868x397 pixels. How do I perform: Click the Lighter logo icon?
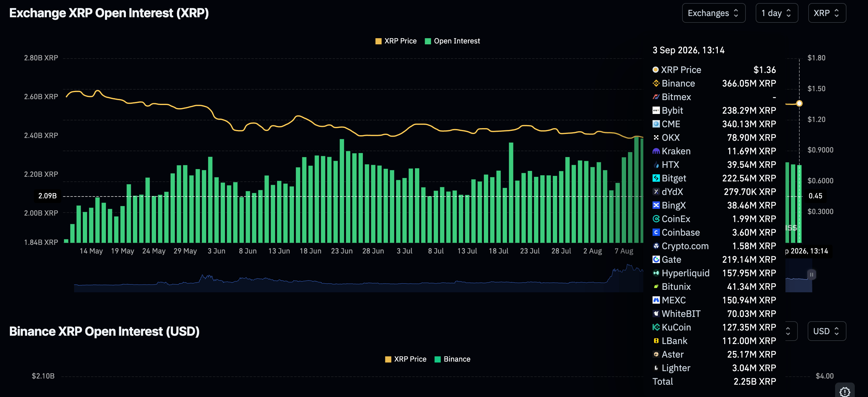656,368
